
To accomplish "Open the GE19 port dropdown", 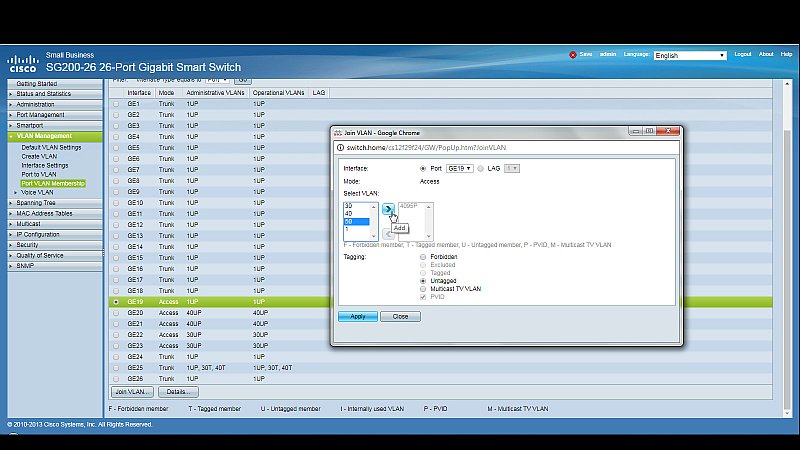I will (x=460, y=169).
